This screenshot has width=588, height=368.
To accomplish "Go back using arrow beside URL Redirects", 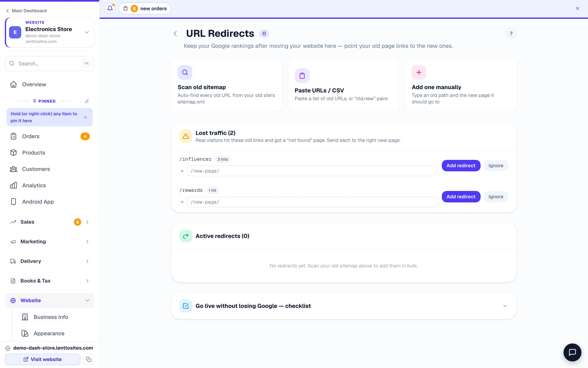I will tap(175, 34).
